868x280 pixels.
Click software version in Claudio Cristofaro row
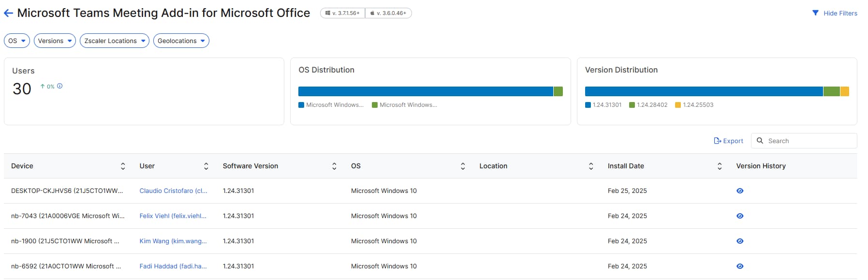(x=238, y=191)
